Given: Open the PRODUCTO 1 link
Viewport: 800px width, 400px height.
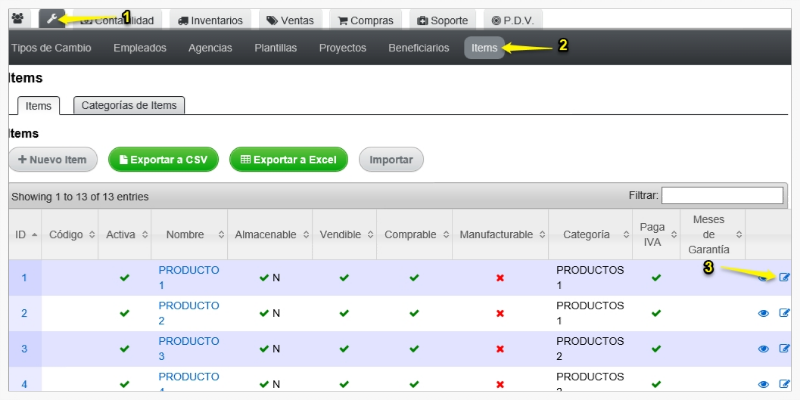Looking at the screenshot, I should [189, 278].
